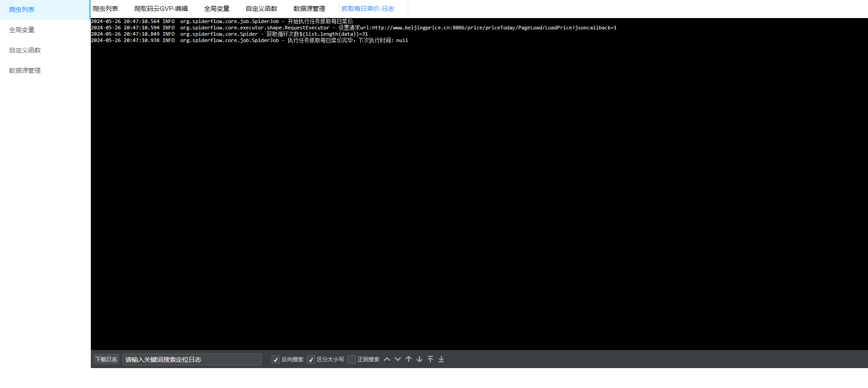Viewport: 868px width, 388px height.
Task: Toggle the 反向搜索 checkbox
Action: (276, 360)
